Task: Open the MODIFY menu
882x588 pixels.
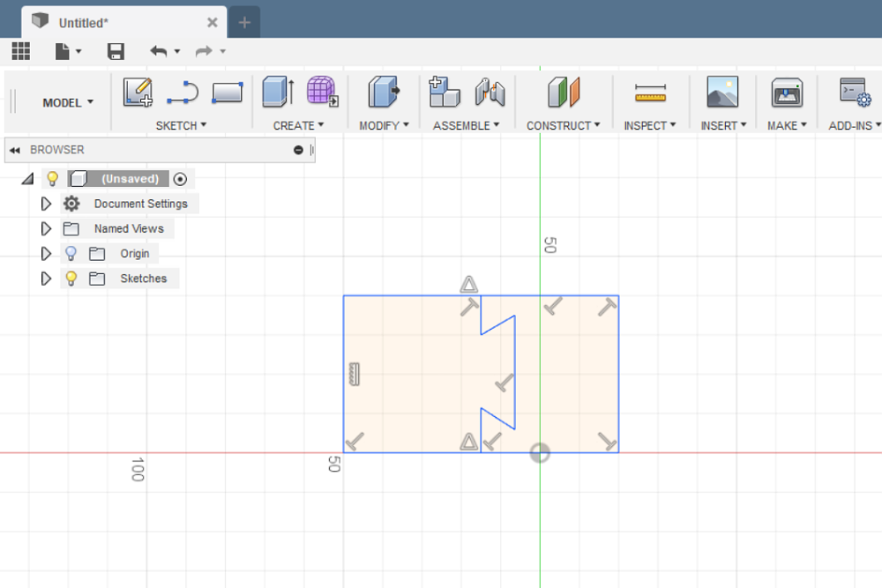Action: pyautogui.click(x=384, y=125)
